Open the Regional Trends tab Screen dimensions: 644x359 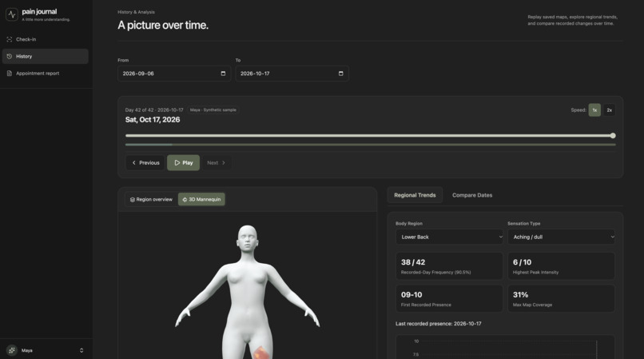click(415, 195)
